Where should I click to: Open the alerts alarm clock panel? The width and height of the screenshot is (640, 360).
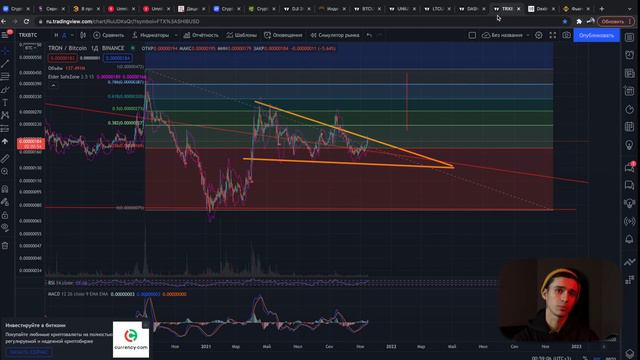[629, 55]
